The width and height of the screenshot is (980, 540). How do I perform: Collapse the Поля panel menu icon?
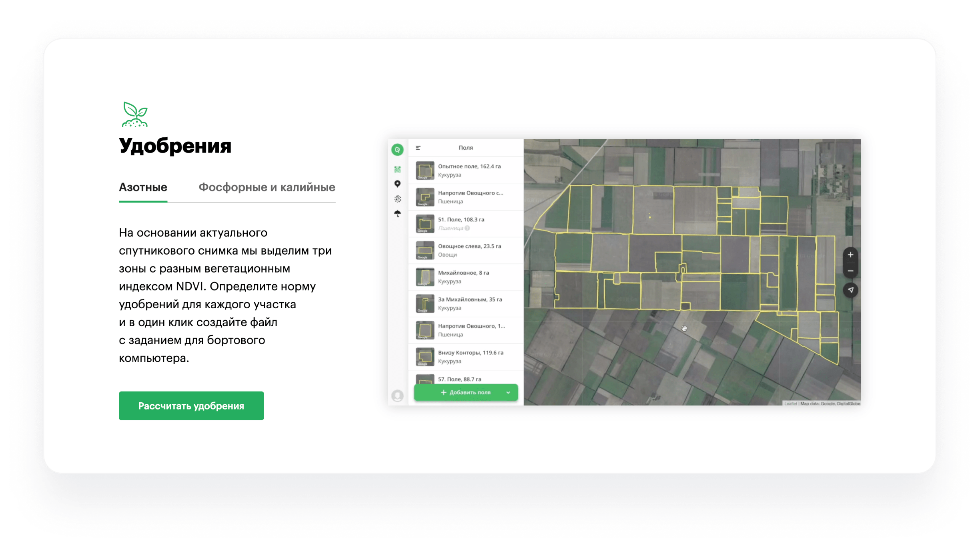418,148
